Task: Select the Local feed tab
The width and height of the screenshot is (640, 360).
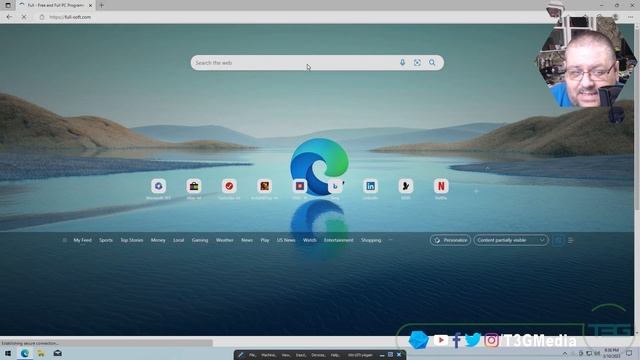Action: tap(178, 240)
